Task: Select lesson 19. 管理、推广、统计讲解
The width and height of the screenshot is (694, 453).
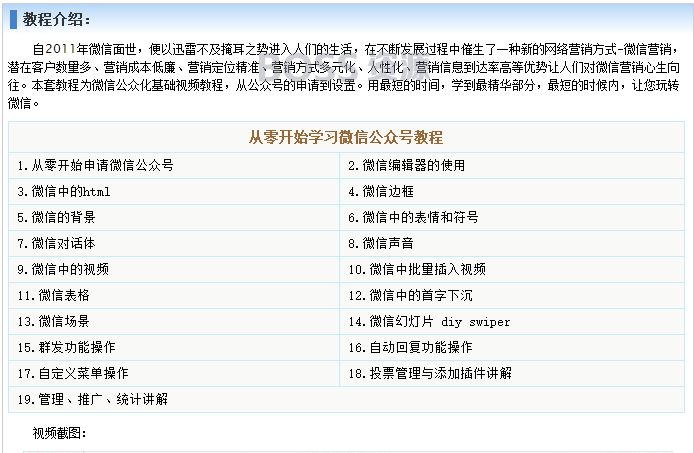Action: point(93,399)
